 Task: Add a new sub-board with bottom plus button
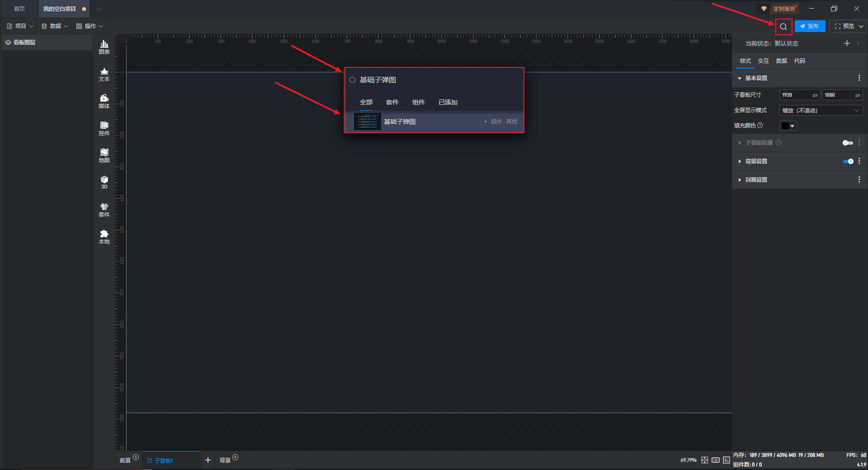(208, 460)
